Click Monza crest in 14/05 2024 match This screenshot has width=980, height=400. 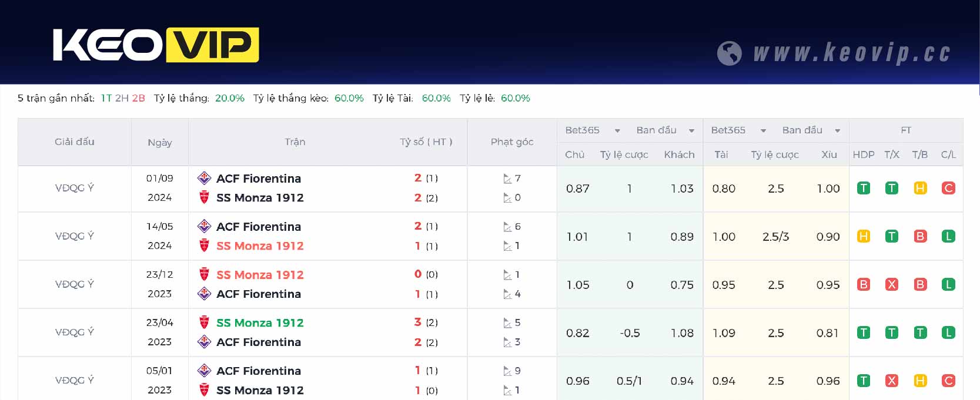[204, 246]
